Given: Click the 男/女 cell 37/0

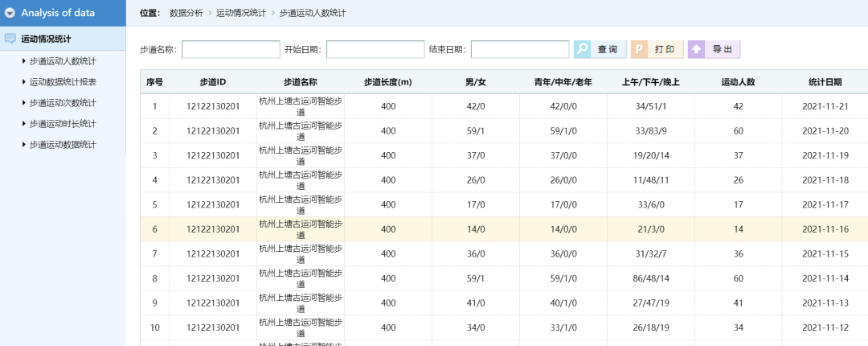Looking at the screenshot, I should pos(476,155).
